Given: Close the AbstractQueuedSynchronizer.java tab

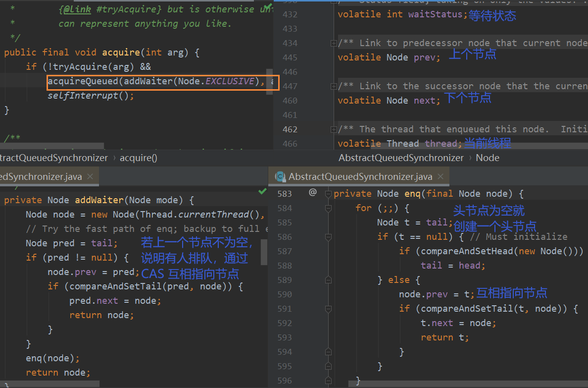Looking at the screenshot, I should [441, 176].
